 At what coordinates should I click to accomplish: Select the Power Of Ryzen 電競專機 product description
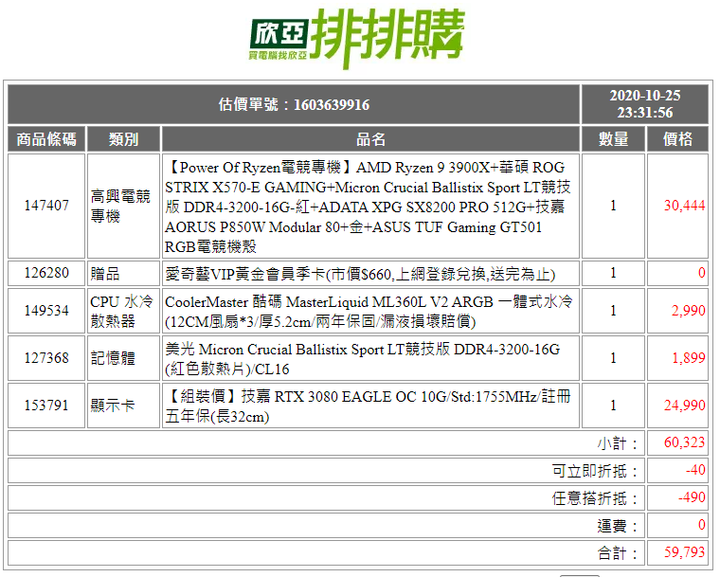pos(367,207)
